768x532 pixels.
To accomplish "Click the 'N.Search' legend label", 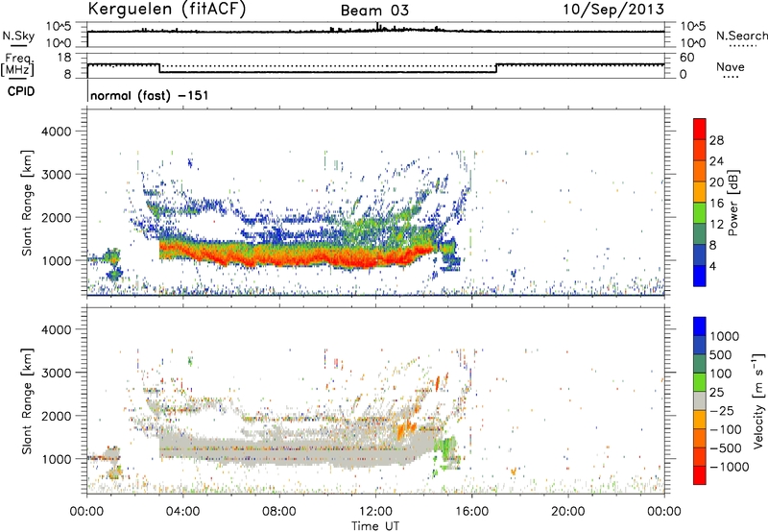I will 742,36.
